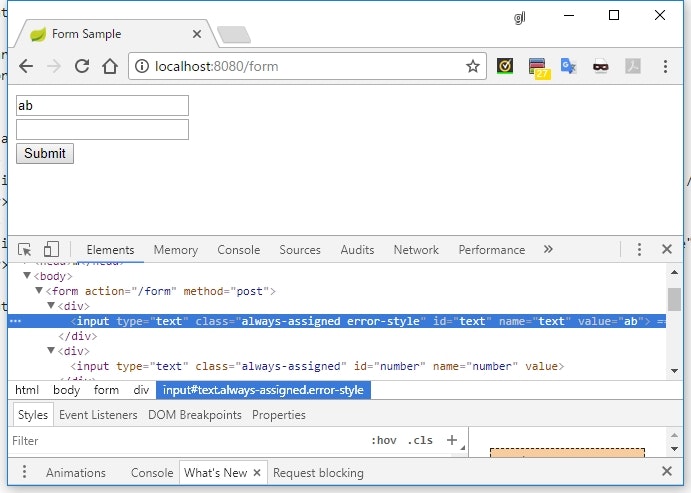Select div in the breadcrumb
Viewport: 691px width, 493px height.
[141, 390]
